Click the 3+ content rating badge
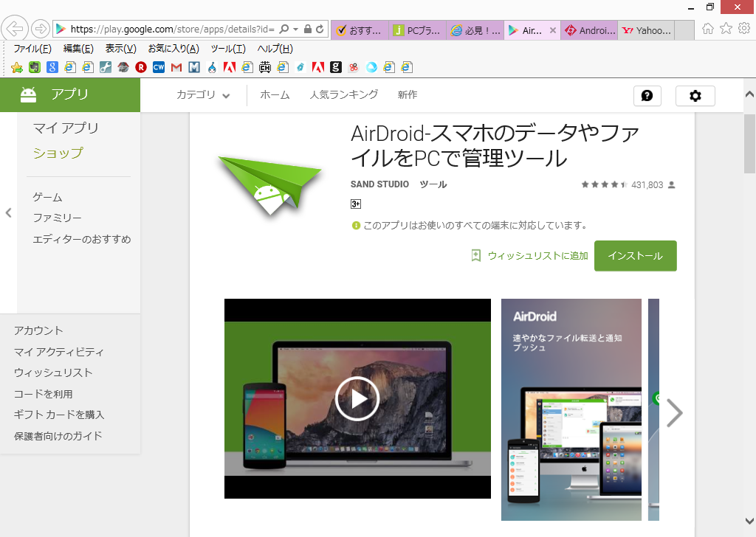The width and height of the screenshot is (756, 537). pyautogui.click(x=356, y=204)
